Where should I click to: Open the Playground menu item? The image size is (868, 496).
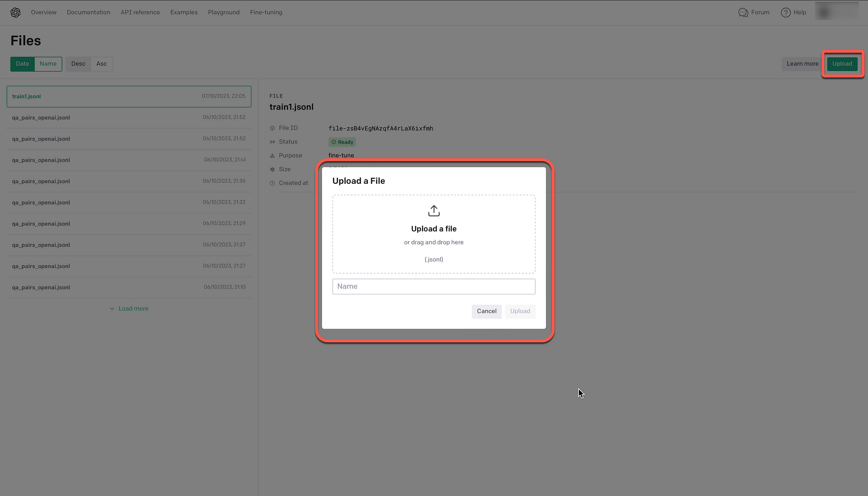224,12
